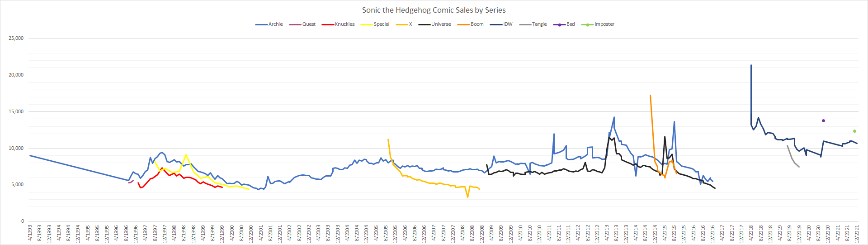The width and height of the screenshot is (868, 245).
Task: Click the Universe legend label
Action: coord(441,24)
